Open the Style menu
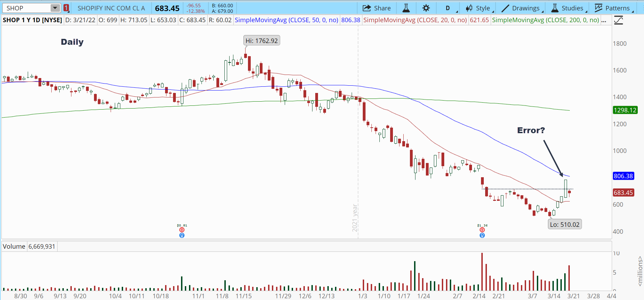The width and height of the screenshot is (644, 300). pos(480,8)
